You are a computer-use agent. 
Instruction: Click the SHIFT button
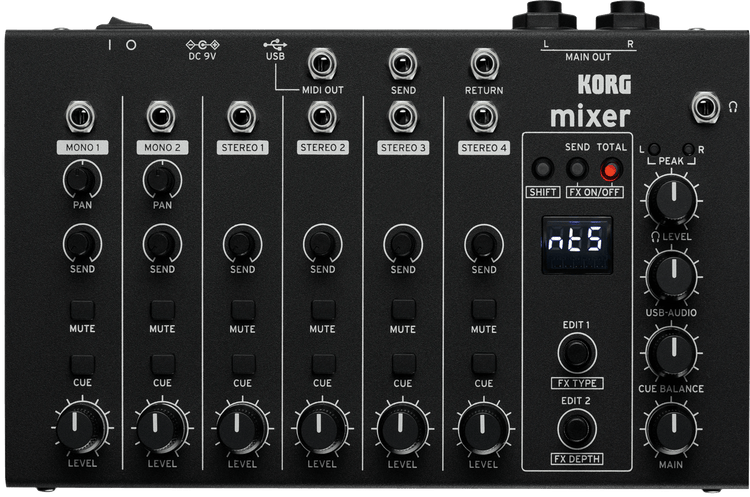(x=542, y=169)
